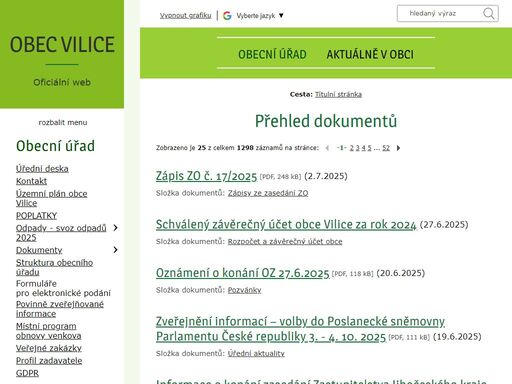Screen dimensions: 512x384
Task: Click into the Hledaný výraz search field
Action: (439, 14)
